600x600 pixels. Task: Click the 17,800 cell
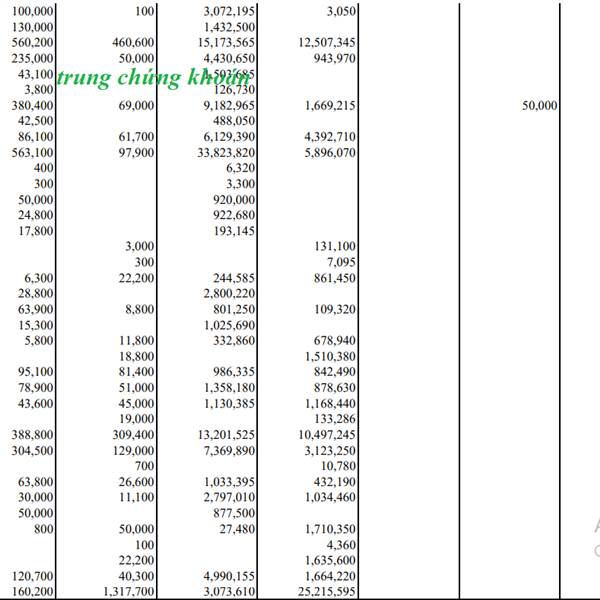(x=36, y=231)
